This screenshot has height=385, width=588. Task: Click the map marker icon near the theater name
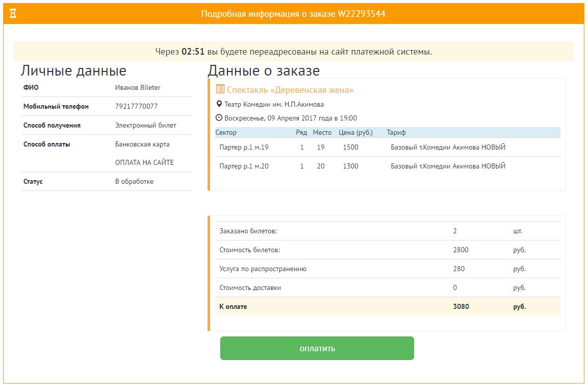pyautogui.click(x=219, y=104)
